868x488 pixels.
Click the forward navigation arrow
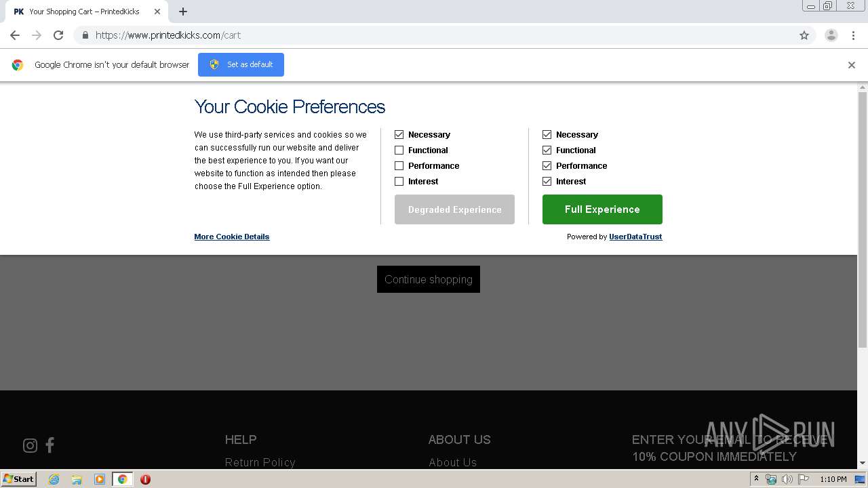(37, 35)
